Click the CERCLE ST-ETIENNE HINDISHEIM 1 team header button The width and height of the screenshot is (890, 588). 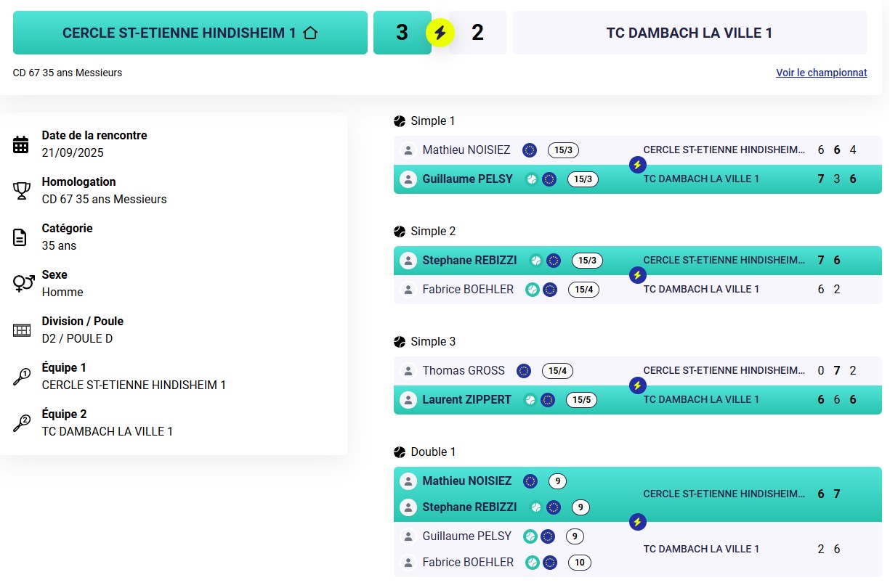(190, 33)
